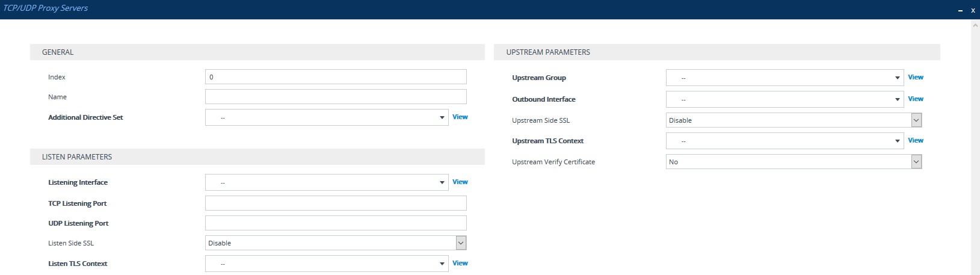Click View link next to Upstream Group

(915, 77)
